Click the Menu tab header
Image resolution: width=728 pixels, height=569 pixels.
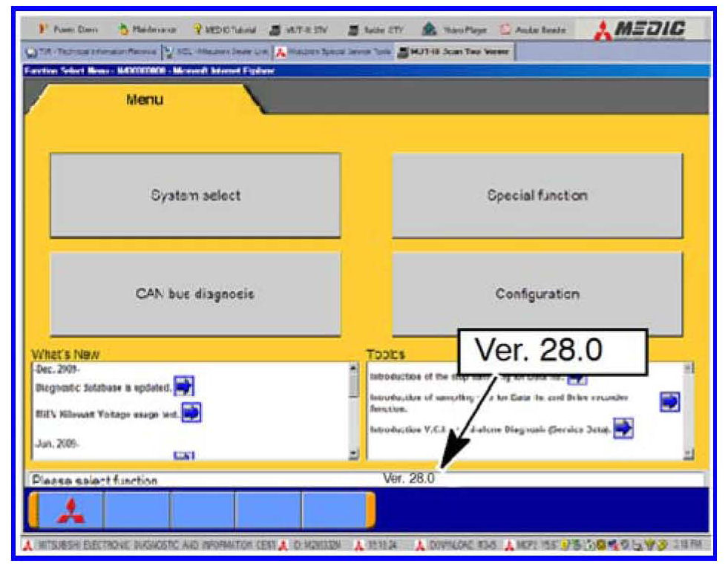click(x=144, y=99)
